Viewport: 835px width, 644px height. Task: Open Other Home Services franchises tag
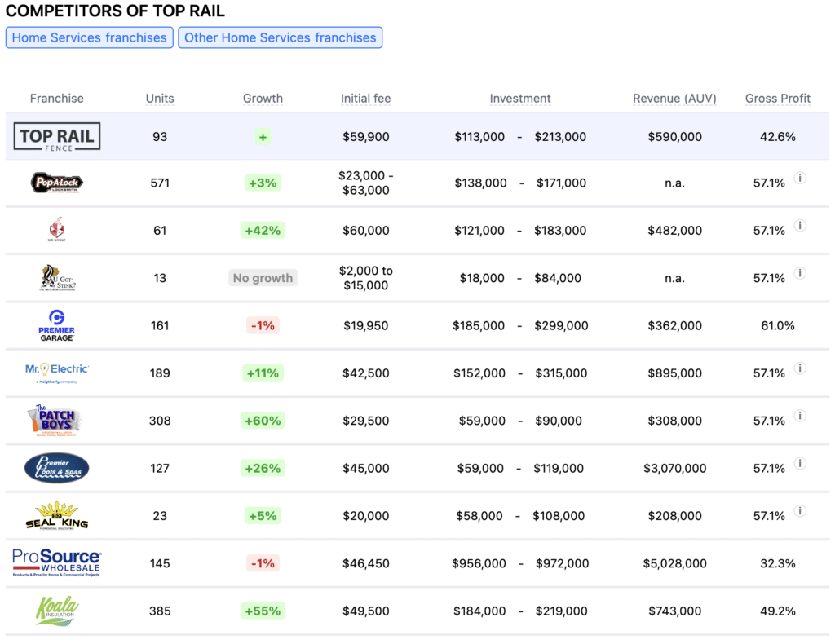pos(281,37)
